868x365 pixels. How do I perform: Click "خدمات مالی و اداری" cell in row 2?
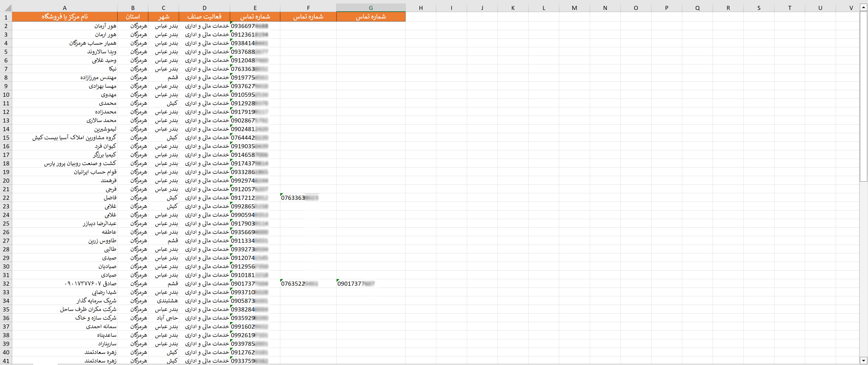pos(205,26)
